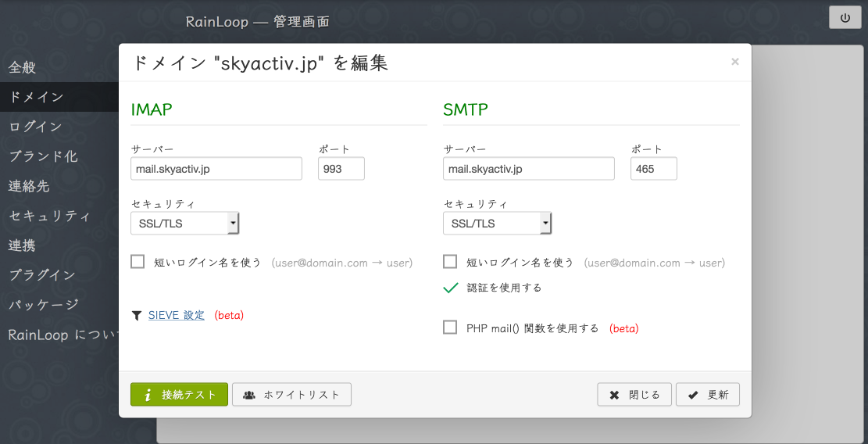Click the SMTP port field showing 465
Screen dimensions: 868x444
pos(653,169)
